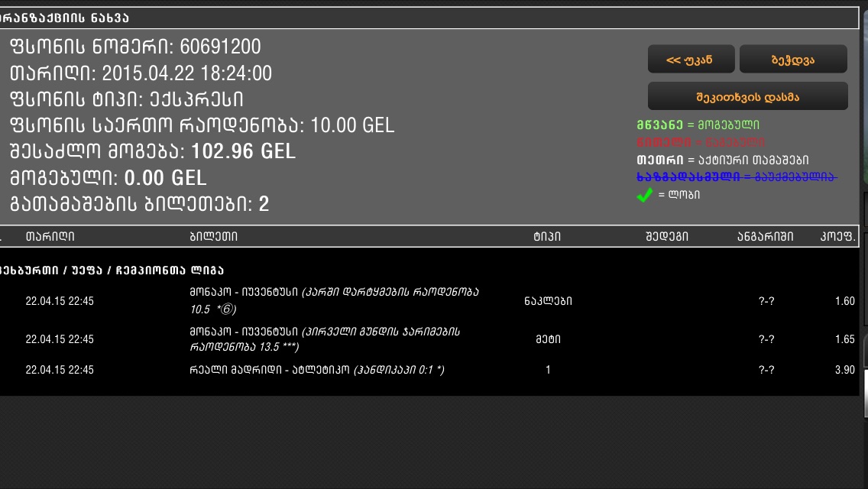Select the ანგარიში column header
This screenshot has height=489, width=868.
(765, 236)
